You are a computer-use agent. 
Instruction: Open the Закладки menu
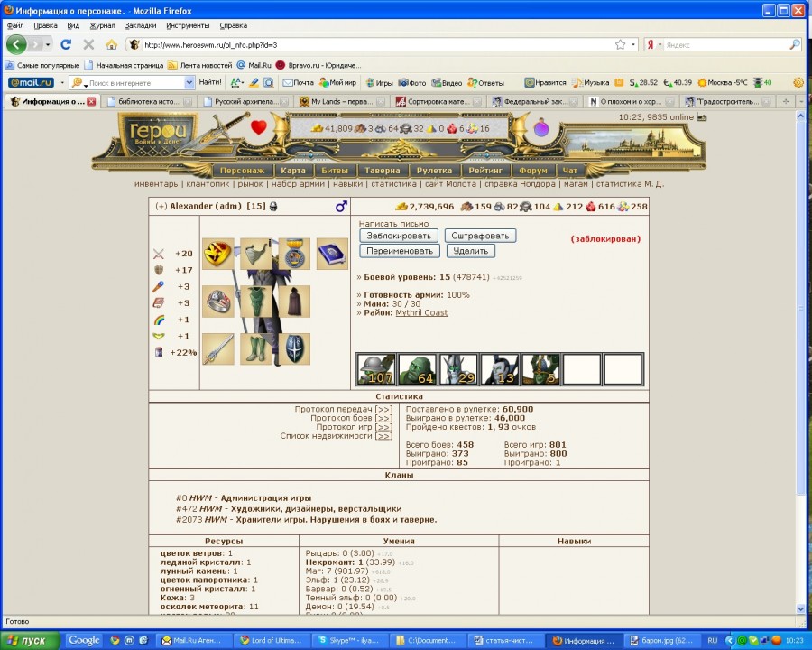141,25
